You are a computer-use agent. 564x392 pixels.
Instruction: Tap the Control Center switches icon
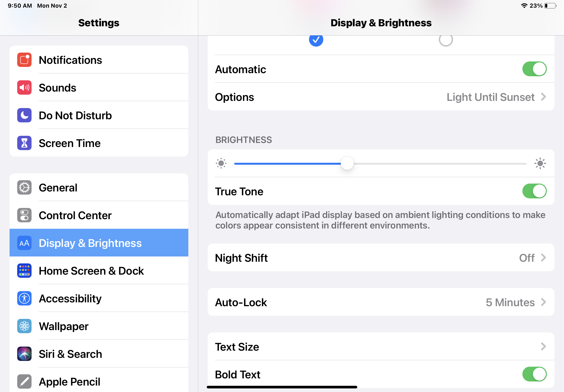tap(24, 215)
